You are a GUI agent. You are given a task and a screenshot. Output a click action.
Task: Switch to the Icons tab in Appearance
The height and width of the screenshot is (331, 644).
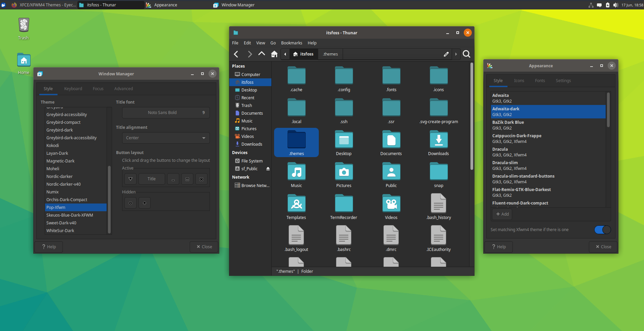[x=519, y=80]
